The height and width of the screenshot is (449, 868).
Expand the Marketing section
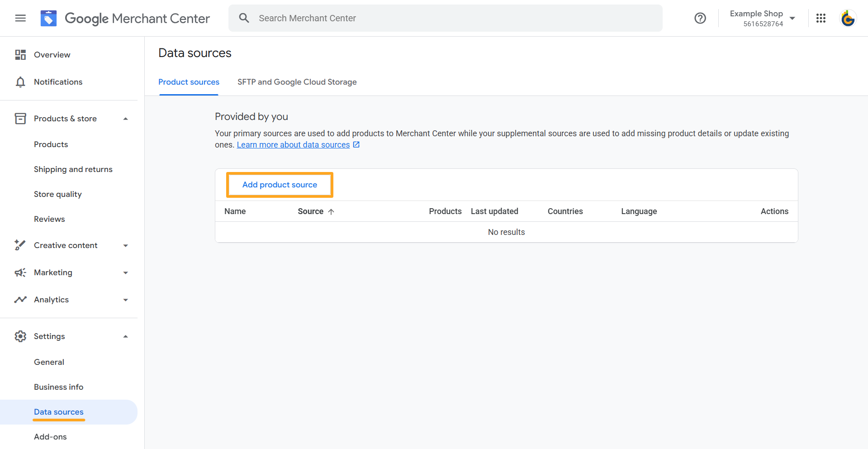pos(126,272)
